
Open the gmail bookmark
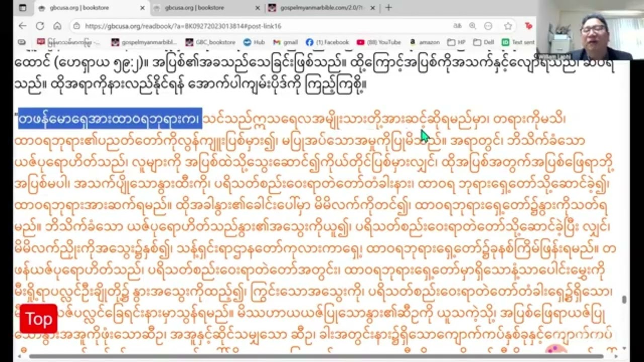[x=285, y=42]
